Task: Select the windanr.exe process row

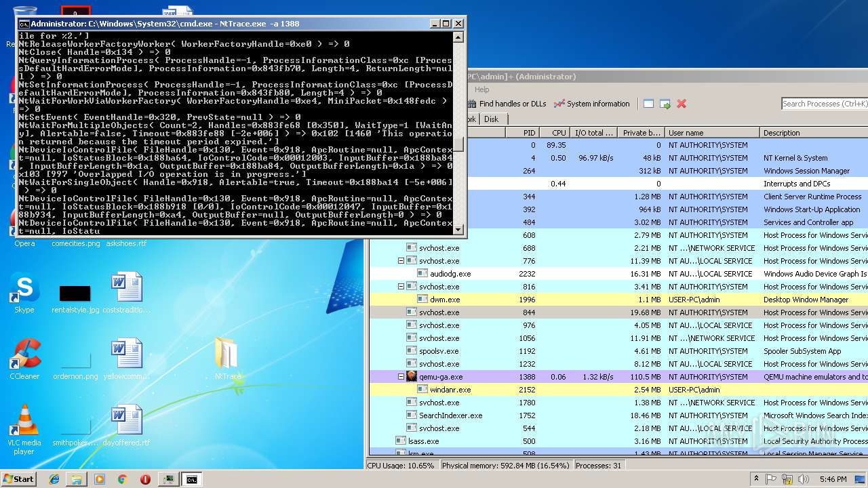Action: pyautogui.click(x=618, y=390)
